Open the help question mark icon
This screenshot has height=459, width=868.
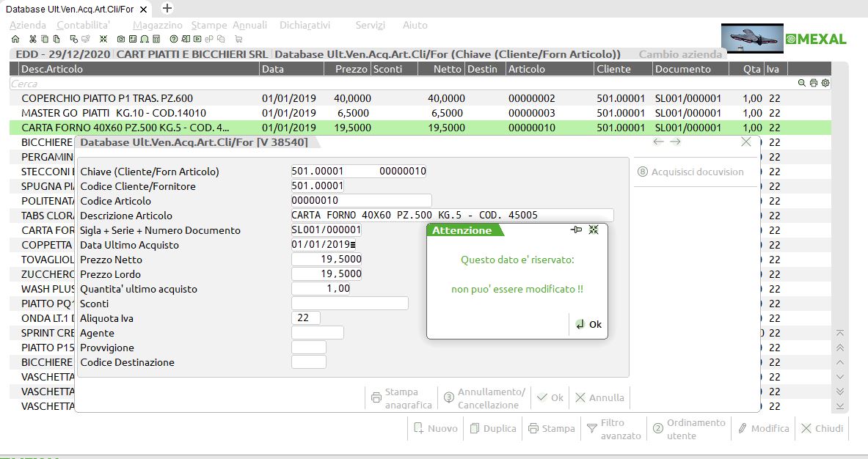[174, 39]
